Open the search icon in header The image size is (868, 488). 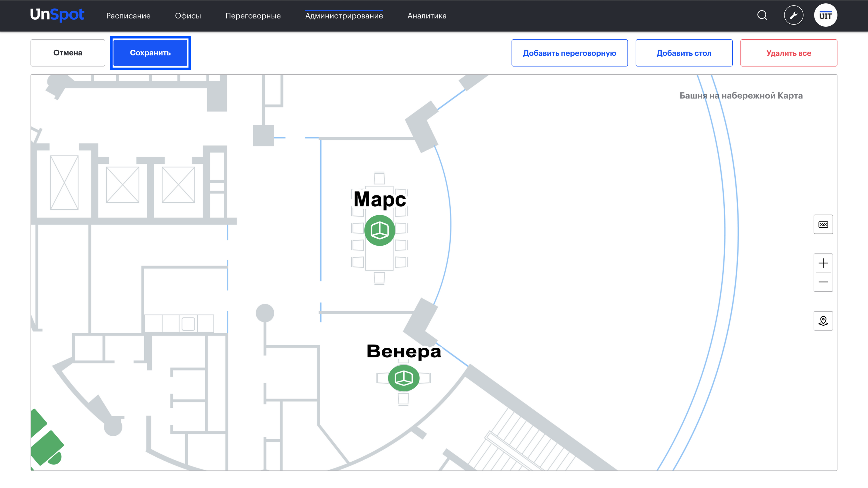pos(762,15)
